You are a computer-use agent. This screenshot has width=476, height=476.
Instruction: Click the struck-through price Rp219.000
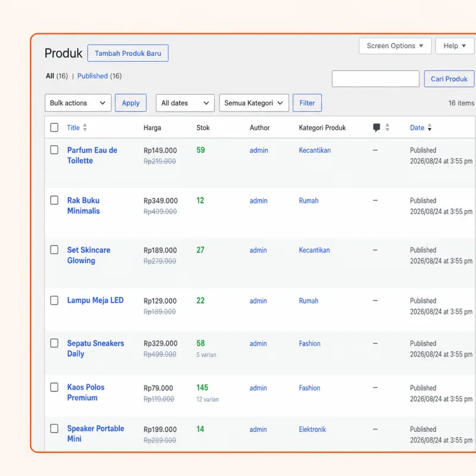tap(159, 161)
